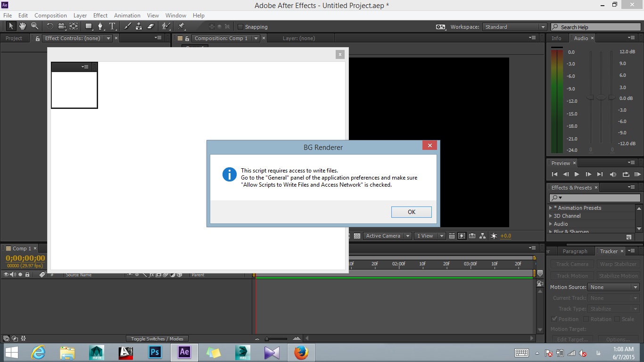Click the transparency grid toggle icon
The height and width of the screenshot is (362, 644).
click(x=357, y=236)
